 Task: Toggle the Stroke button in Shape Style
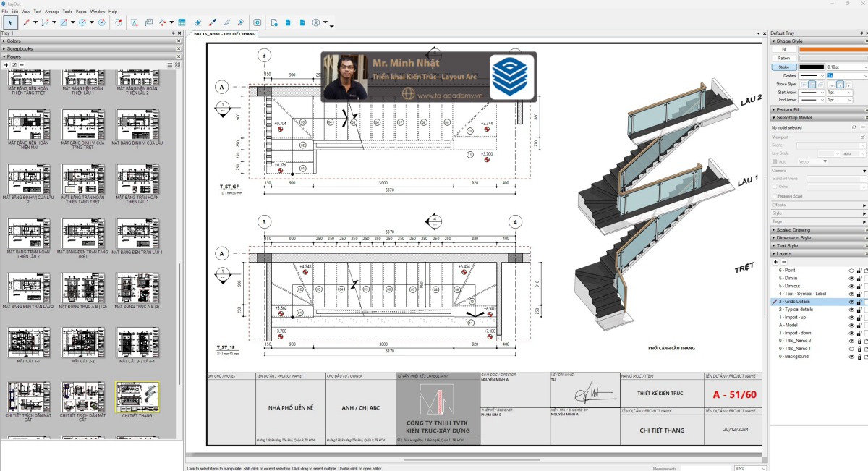tap(784, 67)
